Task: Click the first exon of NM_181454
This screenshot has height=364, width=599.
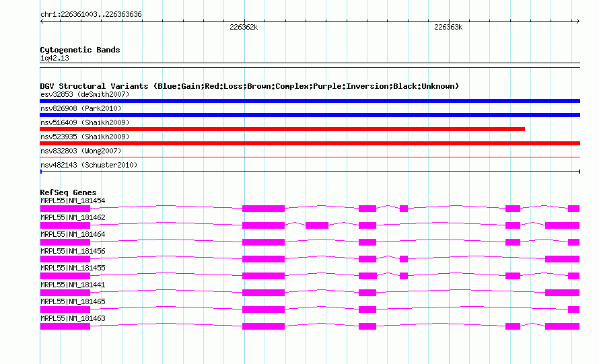Action: [x=65, y=209]
